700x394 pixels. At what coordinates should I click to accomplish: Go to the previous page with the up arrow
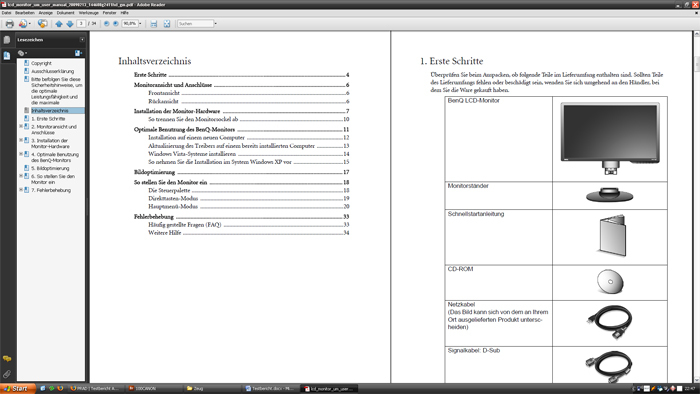pos(58,24)
